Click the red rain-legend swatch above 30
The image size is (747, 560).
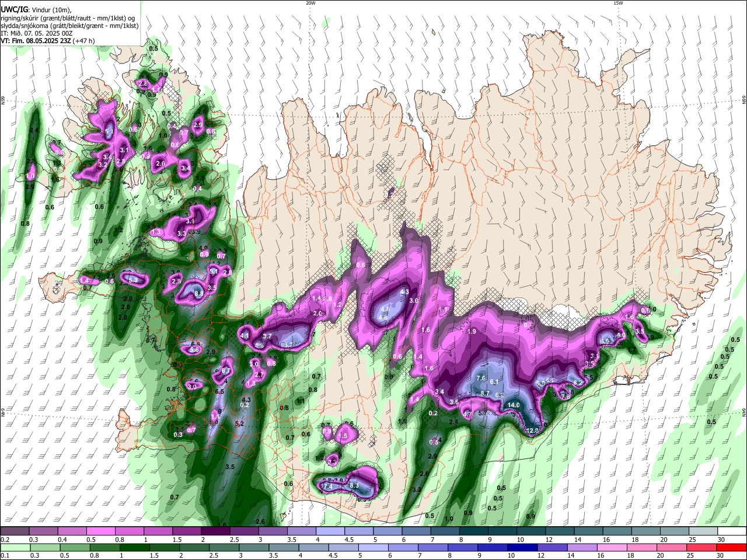click(x=731, y=547)
